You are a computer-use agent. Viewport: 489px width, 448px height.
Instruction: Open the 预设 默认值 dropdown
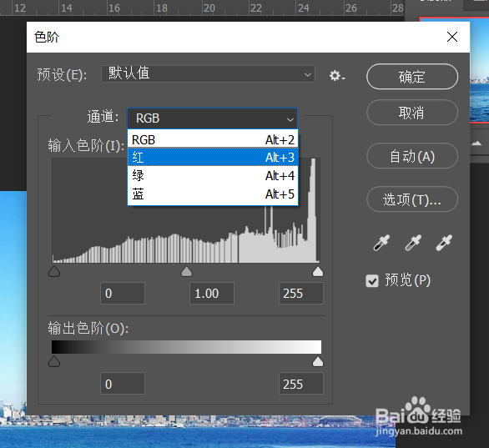[x=208, y=74]
